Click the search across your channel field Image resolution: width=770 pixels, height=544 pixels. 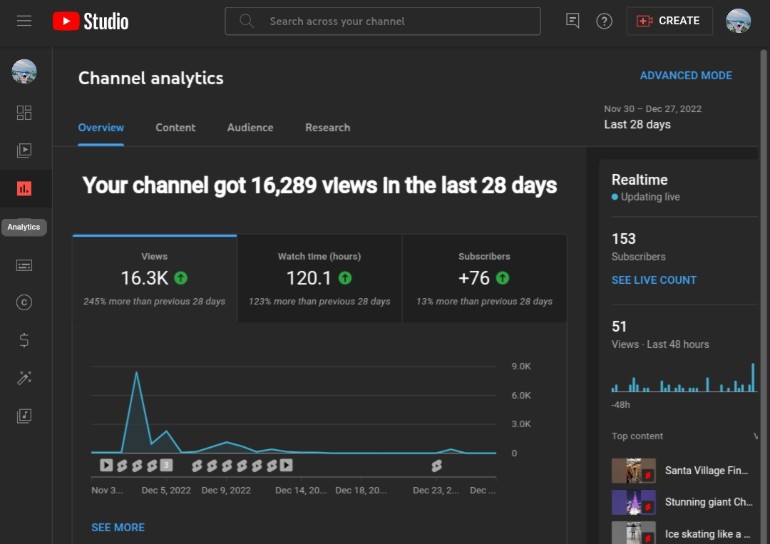383,21
